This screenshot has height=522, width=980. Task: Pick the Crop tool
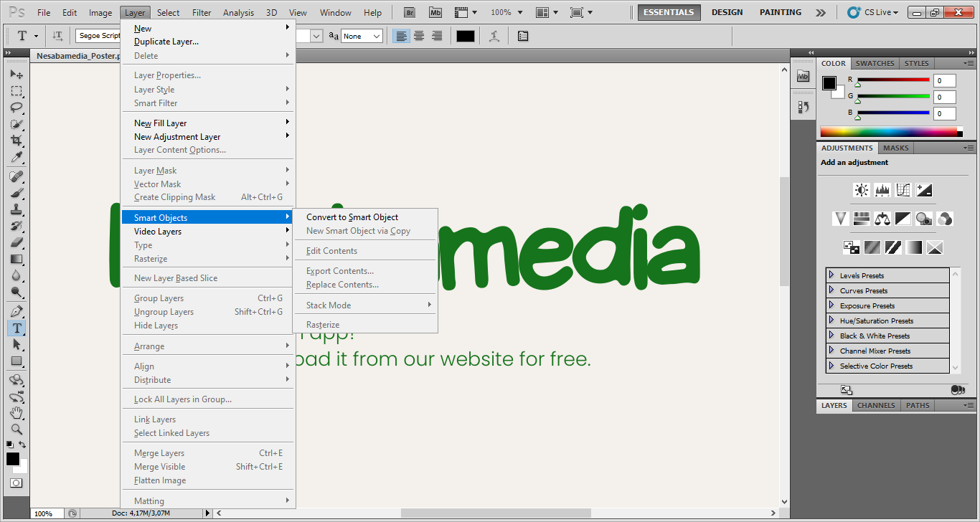[16, 141]
